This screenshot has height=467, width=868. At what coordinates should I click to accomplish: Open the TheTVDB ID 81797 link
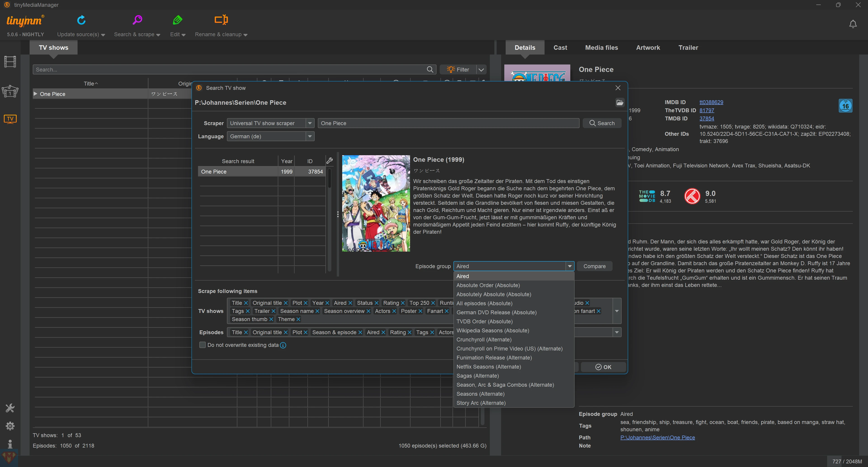[707, 110]
